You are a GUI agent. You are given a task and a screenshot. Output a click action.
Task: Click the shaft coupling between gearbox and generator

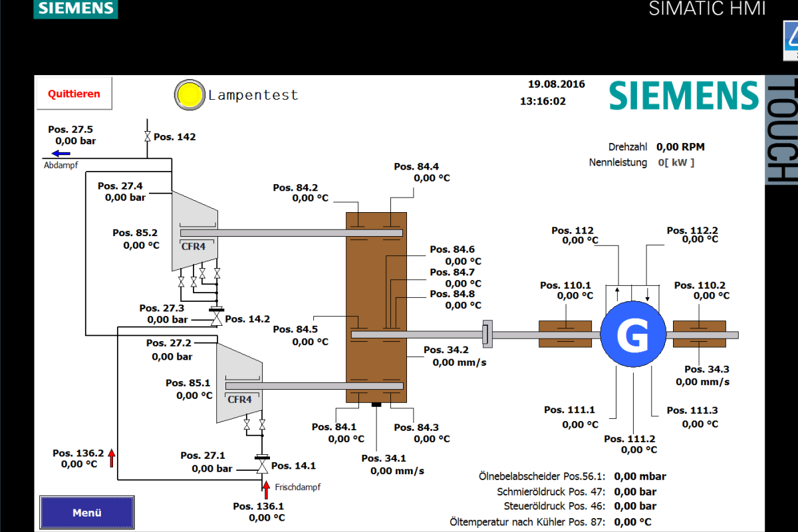(487, 334)
